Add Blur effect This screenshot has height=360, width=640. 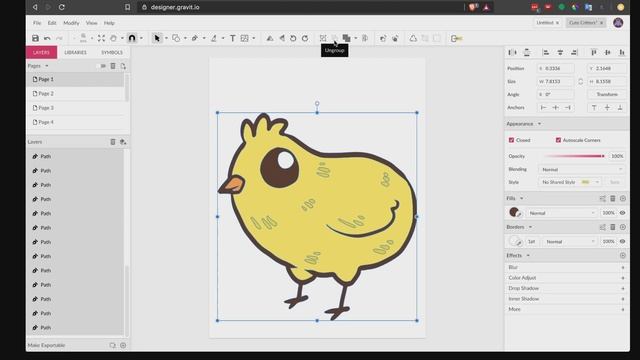point(623,267)
